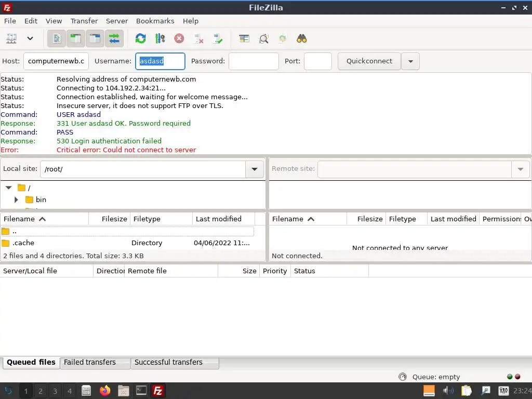Viewport: 532px width, 399px height.
Task: Sort local files by Last modified
Action: point(223,219)
